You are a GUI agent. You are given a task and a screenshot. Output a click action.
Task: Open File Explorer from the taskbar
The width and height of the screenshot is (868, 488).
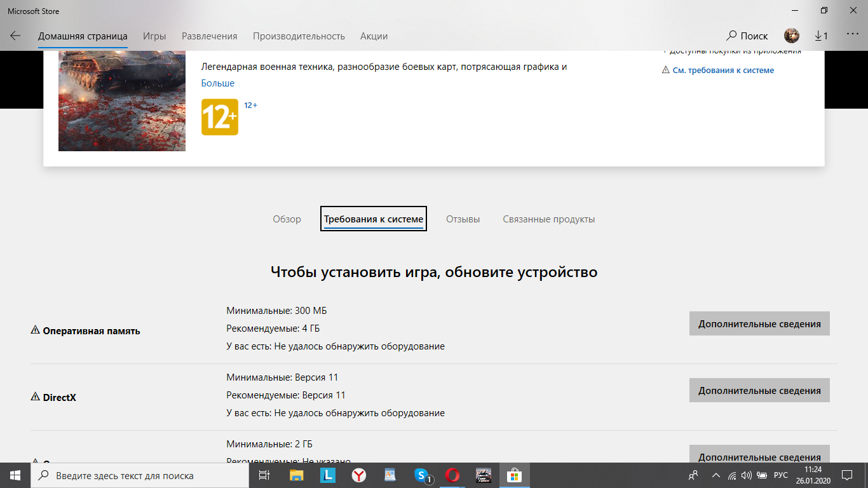point(297,475)
